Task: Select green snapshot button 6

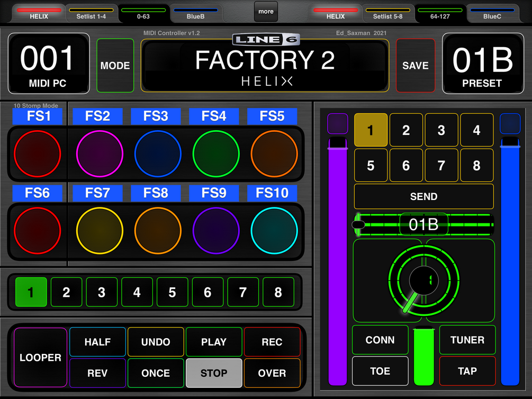Action: (208, 292)
